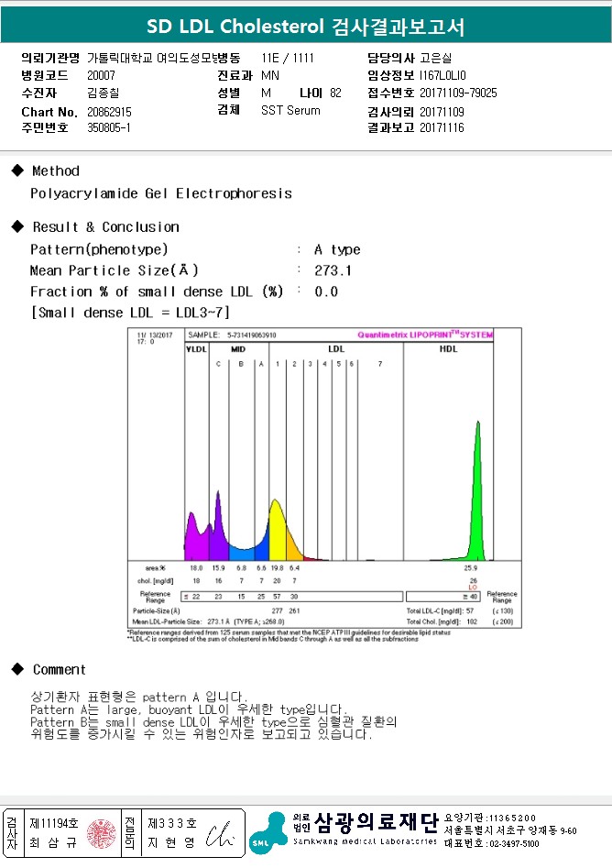
Task: Click the handwritten signature beside 지 현 영
Action: tap(220, 835)
